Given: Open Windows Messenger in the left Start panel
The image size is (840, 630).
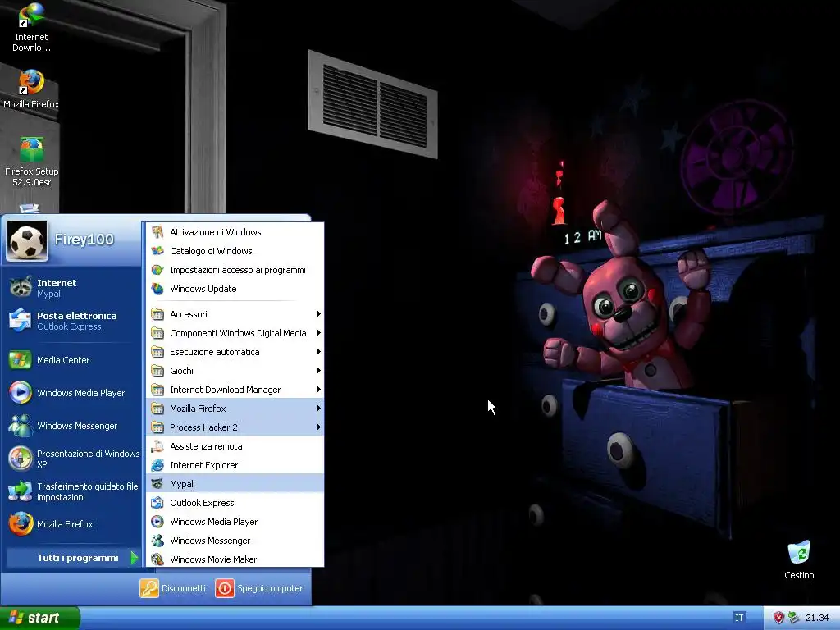Looking at the screenshot, I should [72, 426].
